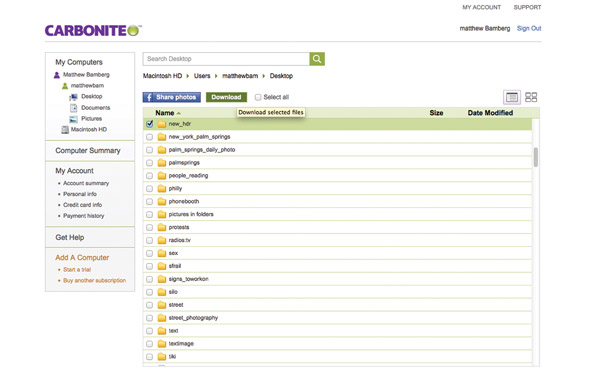Click the file list vertical scrollbar thumb
Image resolution: width=600 pixels, height=377 pixels.
[x=536, y=157]
